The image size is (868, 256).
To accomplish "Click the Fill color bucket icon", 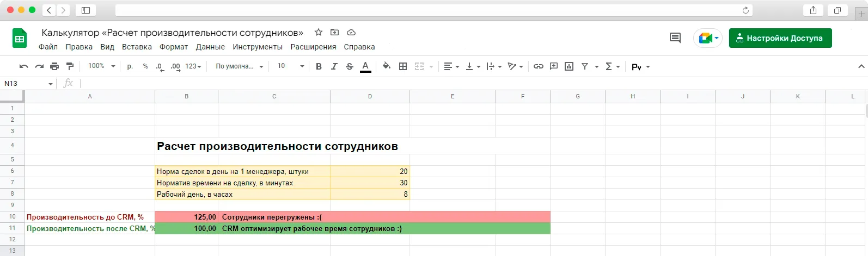I will tap(387, 66).
